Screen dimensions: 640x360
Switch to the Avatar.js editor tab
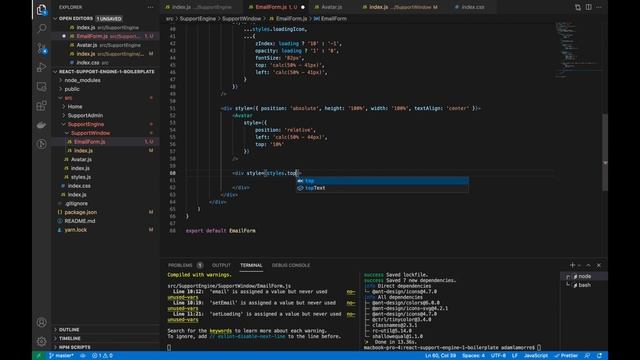tap(331, 7)
